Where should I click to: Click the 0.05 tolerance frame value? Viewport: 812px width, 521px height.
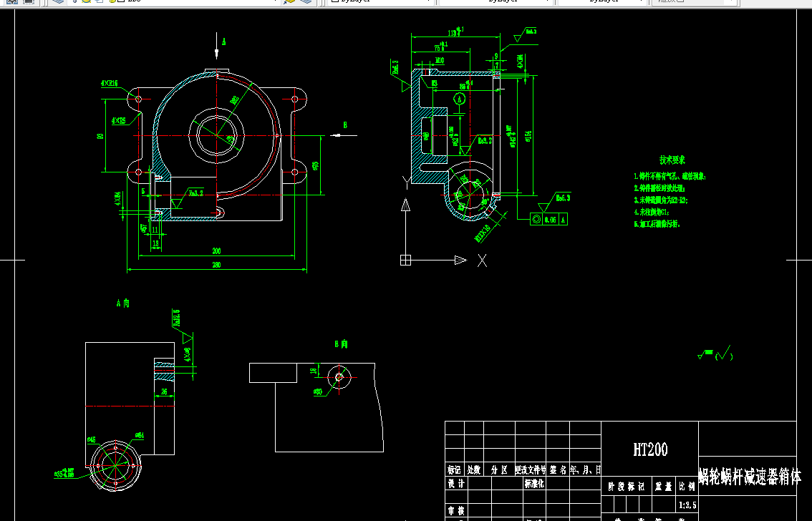[x=550, y=220]
